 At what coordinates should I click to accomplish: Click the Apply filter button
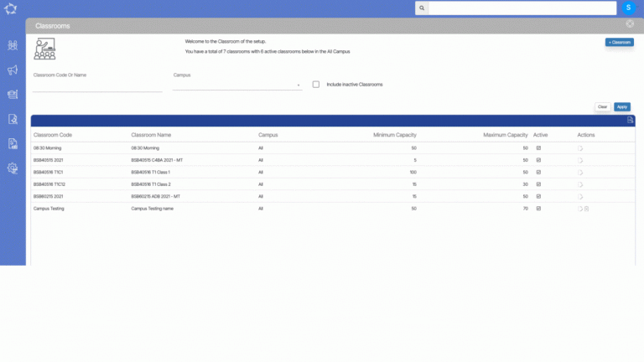pos(621,107)
